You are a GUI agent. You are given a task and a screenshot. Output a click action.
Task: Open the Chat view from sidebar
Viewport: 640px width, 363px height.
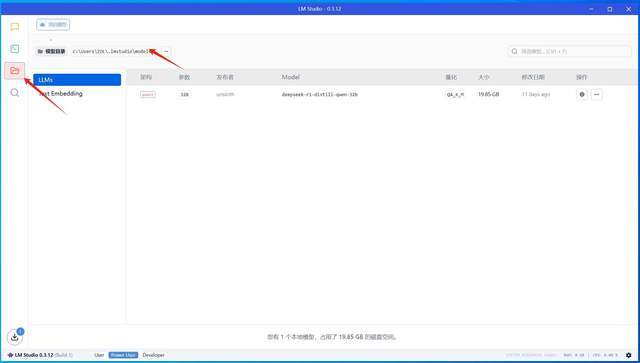(x=15, y=27)
